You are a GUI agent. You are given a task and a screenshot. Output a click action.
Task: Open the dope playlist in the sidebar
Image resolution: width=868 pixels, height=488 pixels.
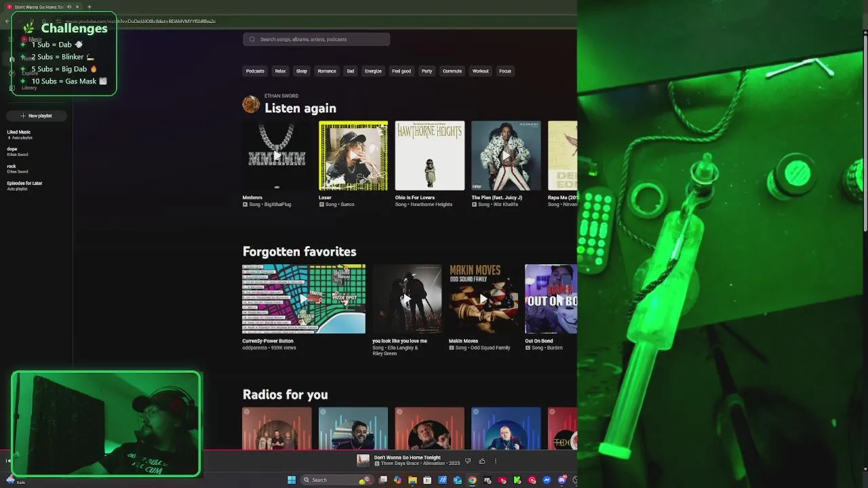(x=18, y=151)
